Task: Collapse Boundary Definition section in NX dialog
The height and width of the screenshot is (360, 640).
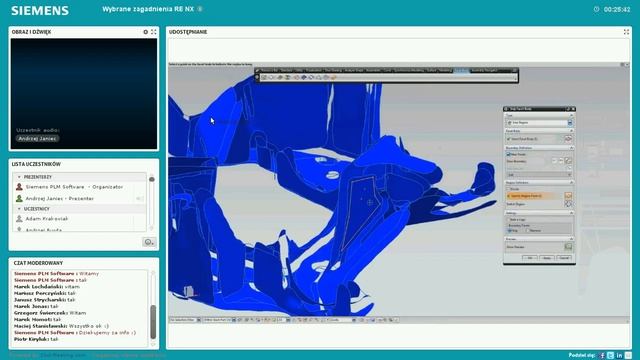Action: pos(571,148)
